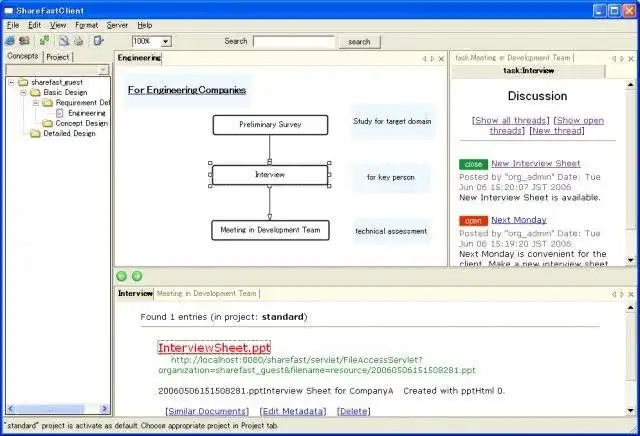Click the green forward arrow button

(137, 276)
